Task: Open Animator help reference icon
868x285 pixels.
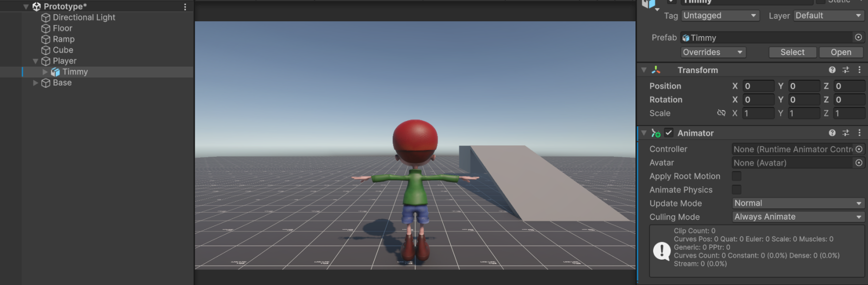Action: [832, 133]
